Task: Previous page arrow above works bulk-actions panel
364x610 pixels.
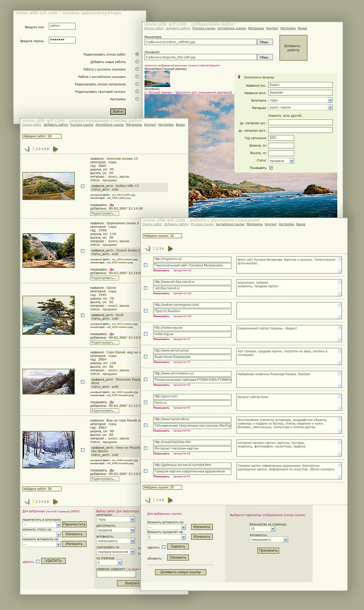Action: click(27, 501)
